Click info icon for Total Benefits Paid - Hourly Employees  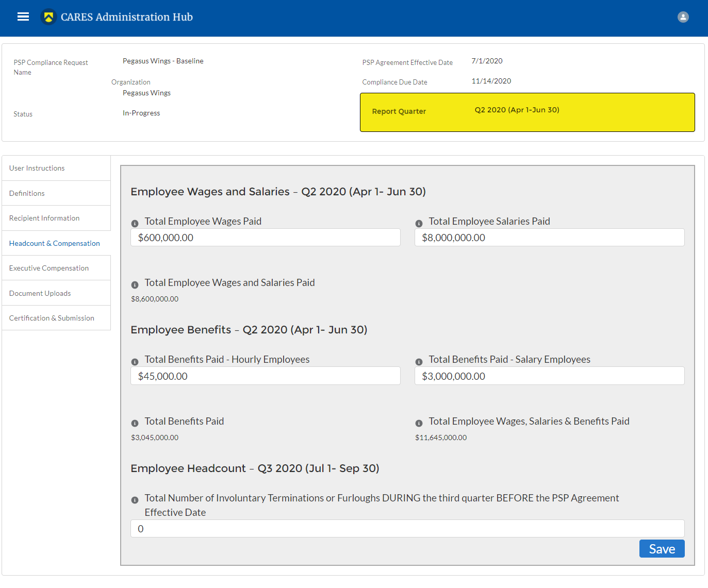(135, 362)
